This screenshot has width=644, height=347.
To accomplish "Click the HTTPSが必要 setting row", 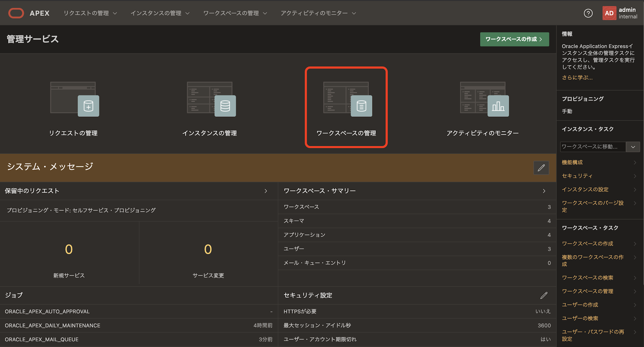I will coord(417,311).
